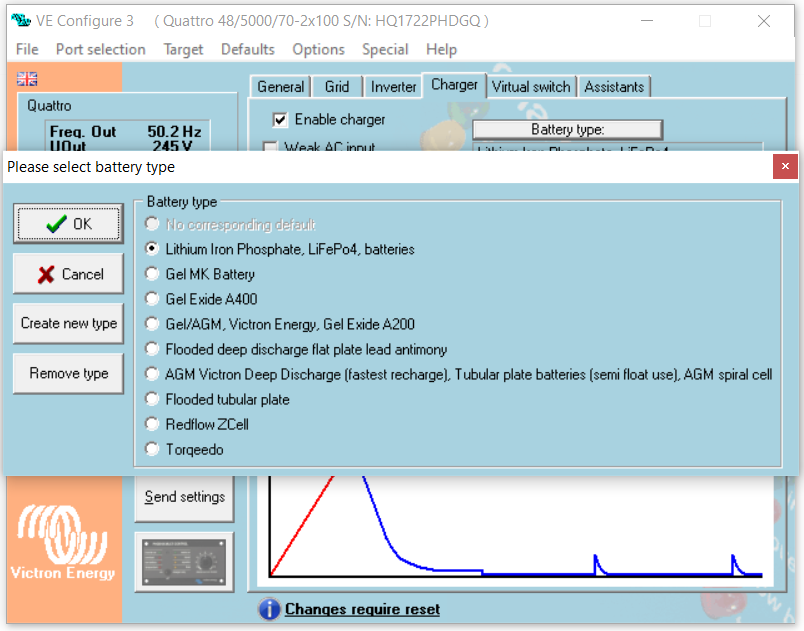Viewport: 804px width, 631px height.
Task: Minimize the VE Configure 3 window
Action: pos(647,21)
